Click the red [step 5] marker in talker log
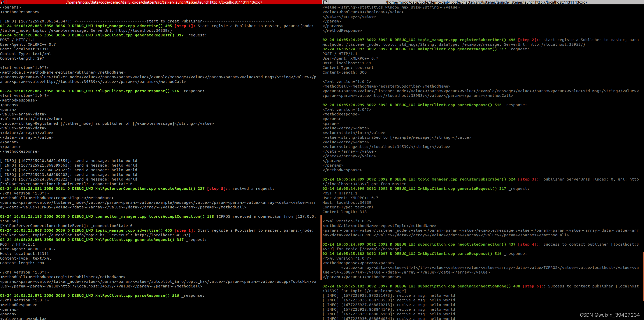Viewport: 644px width, 320px height. click(216, 189)
